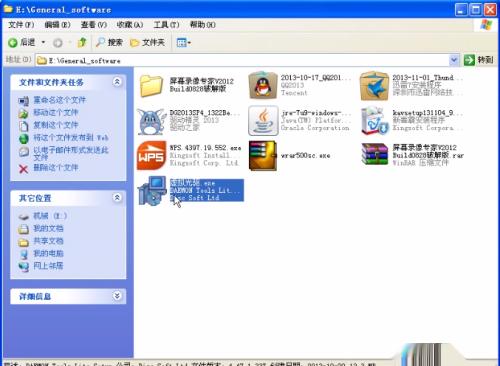Click 复制这个文件 link
This screenshot has width=500, height=366.
click(x=56, y=125)
